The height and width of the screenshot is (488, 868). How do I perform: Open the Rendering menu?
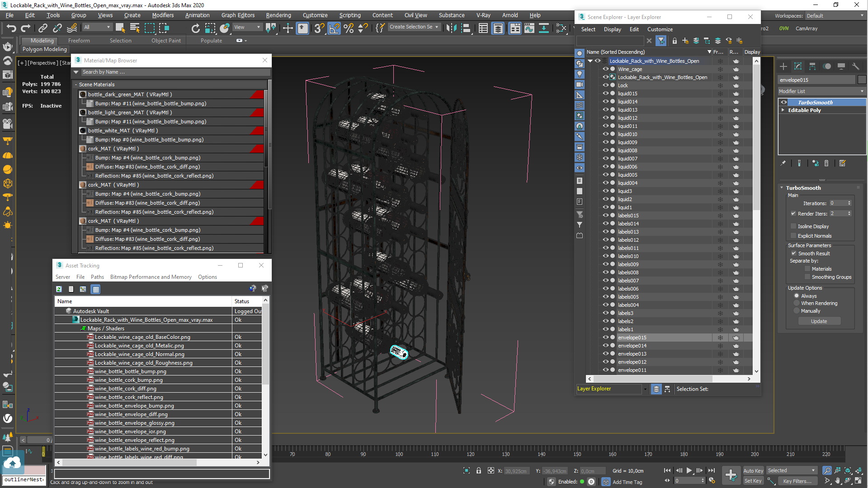click(278, 15)
